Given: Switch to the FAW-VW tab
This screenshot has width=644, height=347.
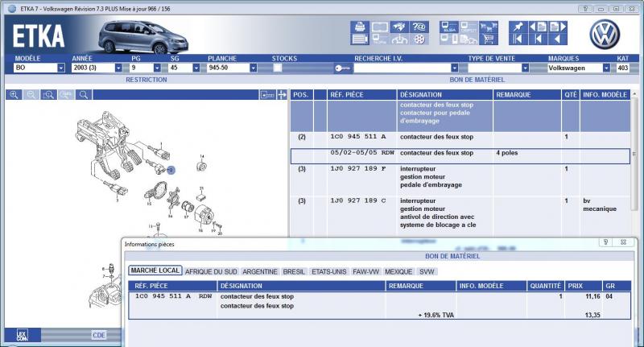Looking at the screenshot, I should point(366,272).
